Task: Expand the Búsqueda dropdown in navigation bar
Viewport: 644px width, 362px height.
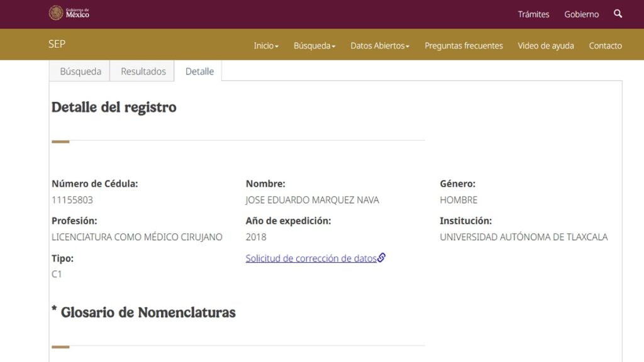Action: 314,46
